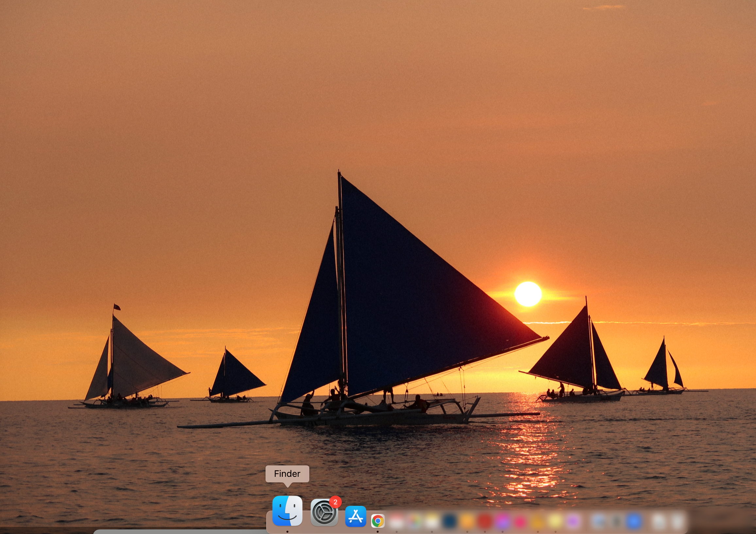Open blurred orange icon right of navy icon

467,521
